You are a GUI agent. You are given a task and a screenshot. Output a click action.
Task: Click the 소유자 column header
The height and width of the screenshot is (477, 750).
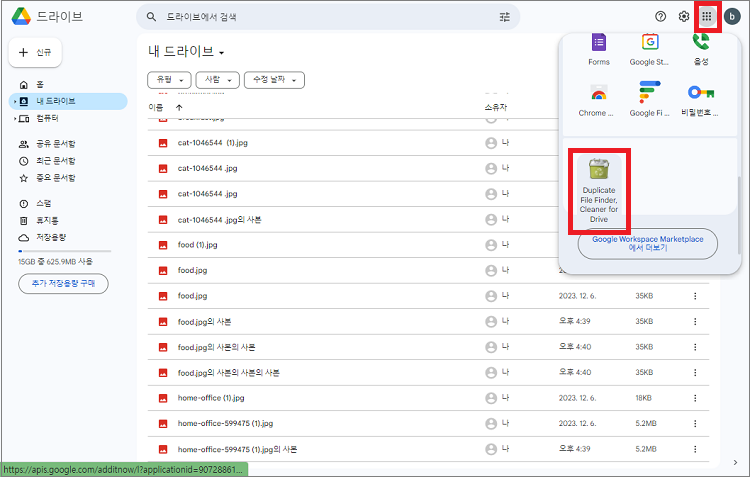pos(496,107)
